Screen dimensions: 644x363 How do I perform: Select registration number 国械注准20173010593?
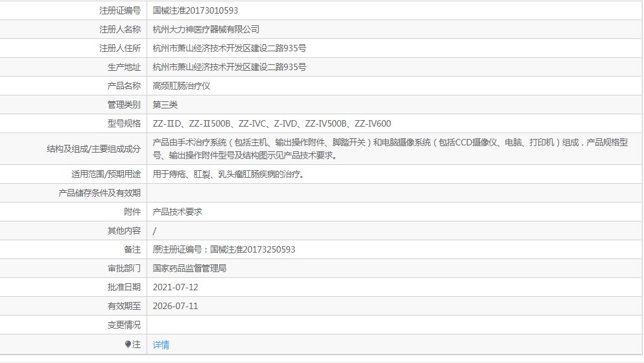tap(195, 10)
